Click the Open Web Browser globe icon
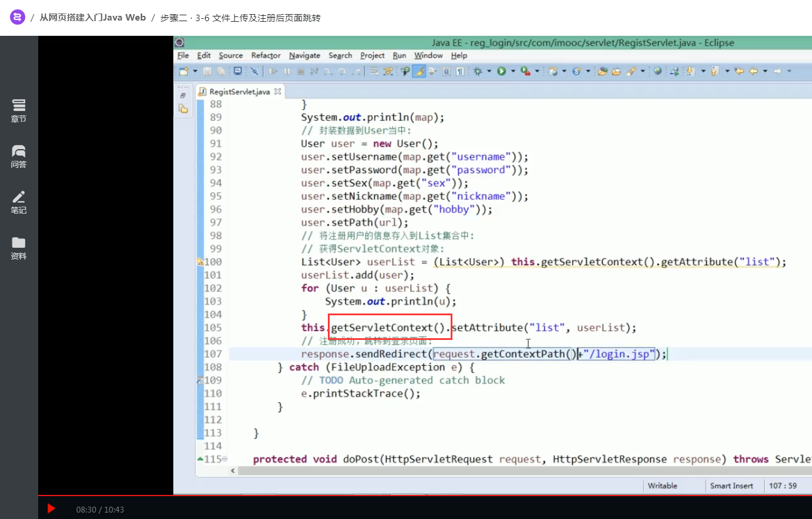Screen dimensions: 812x519 (x=657, y=71)
